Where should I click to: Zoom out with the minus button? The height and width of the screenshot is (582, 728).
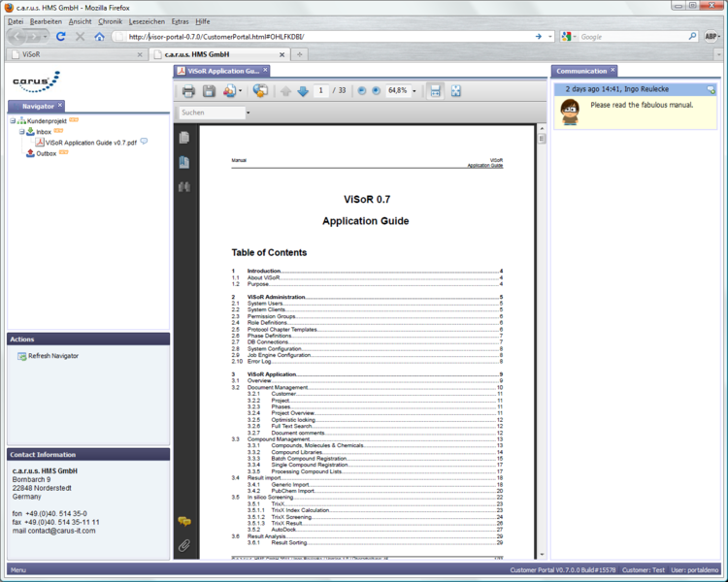coord(362,90)
